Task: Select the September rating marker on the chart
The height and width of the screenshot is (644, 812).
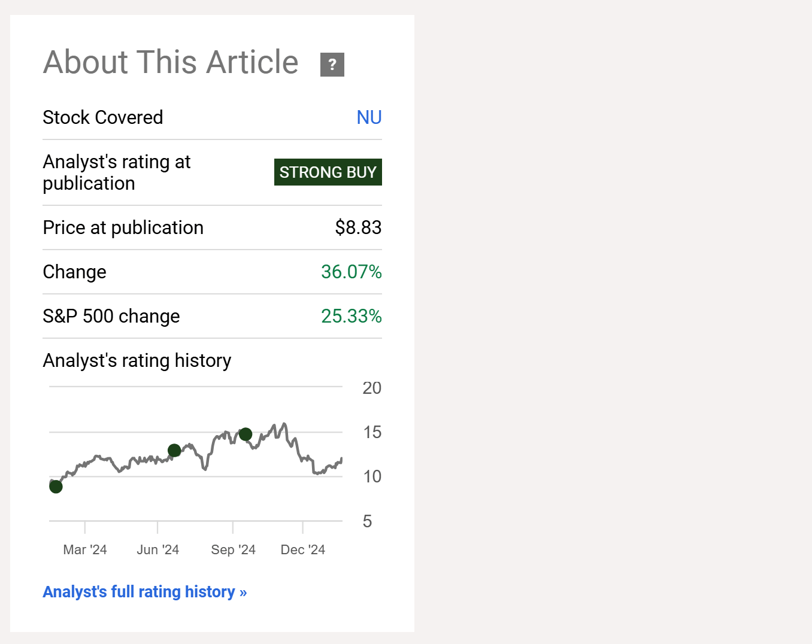Action: pyautogui.click(x=246, y=435)
